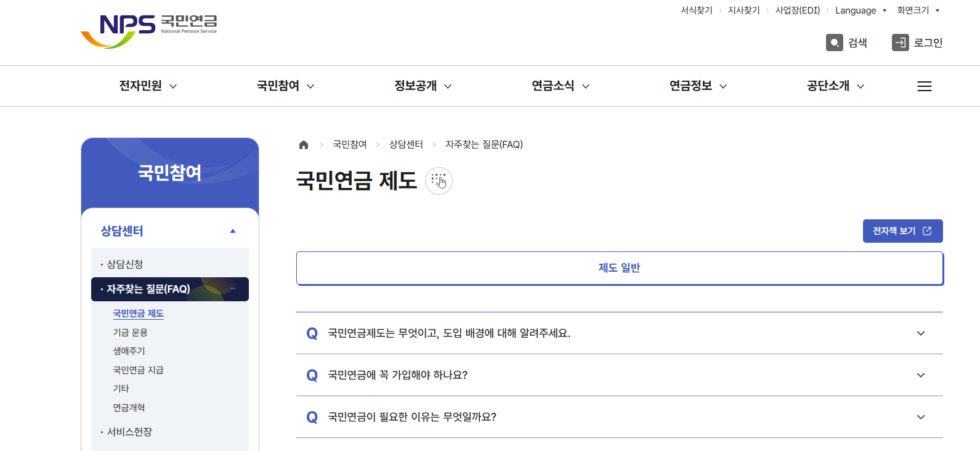Expand answer for 국민연금이 필요한 이유는
The width and height of the screenshot is (980, 451).
pos(921,417)
